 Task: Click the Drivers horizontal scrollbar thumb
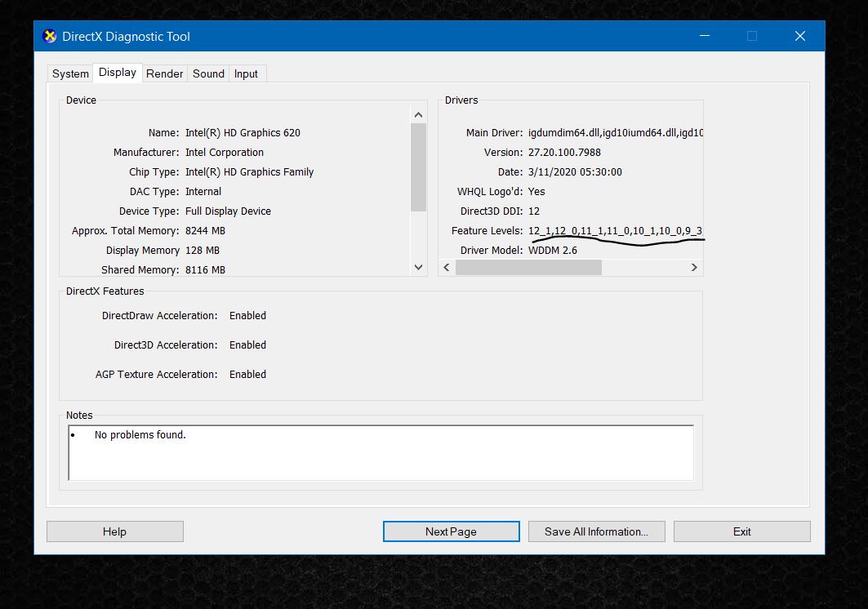(x=528, y=268)
